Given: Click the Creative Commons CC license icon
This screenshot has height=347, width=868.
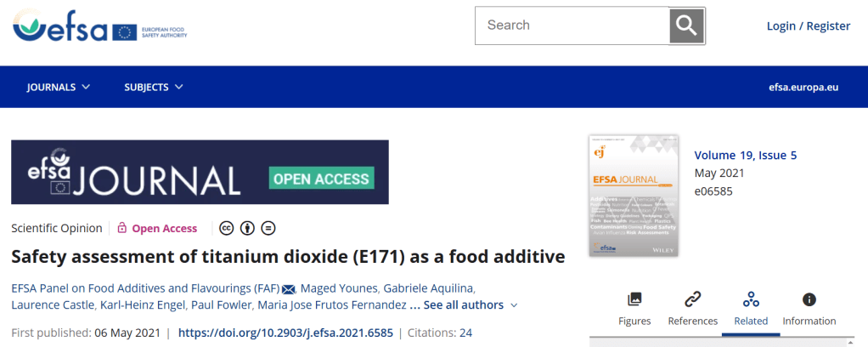Looking at the screenshot, I should [227, 228].
